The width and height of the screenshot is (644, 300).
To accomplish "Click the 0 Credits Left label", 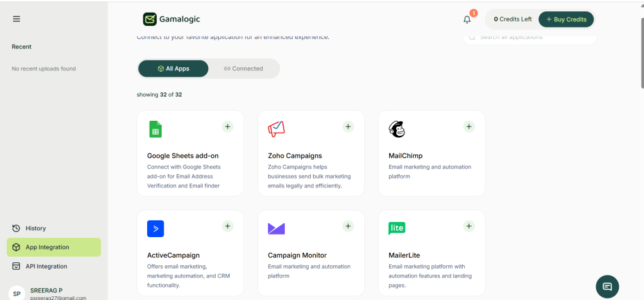I will point(513,19).
